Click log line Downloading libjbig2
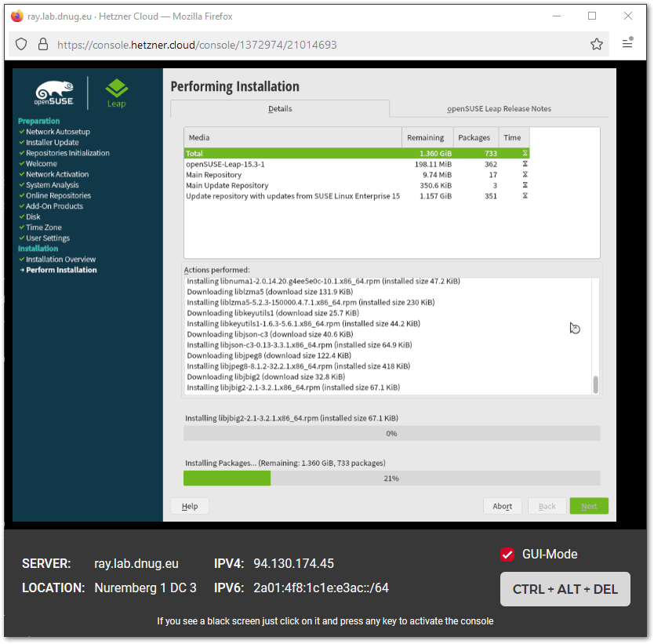The image size is (654, 644). tap(266, 377)
